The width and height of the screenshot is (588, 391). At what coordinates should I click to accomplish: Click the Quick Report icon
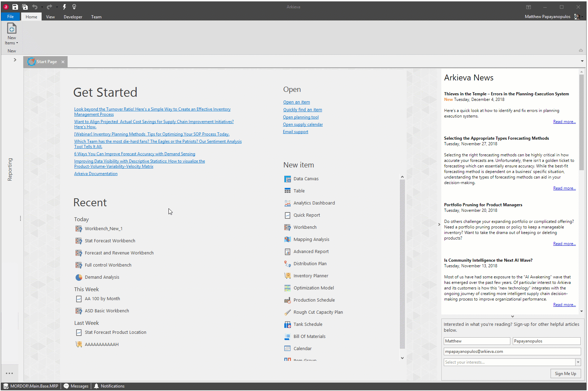287,215
